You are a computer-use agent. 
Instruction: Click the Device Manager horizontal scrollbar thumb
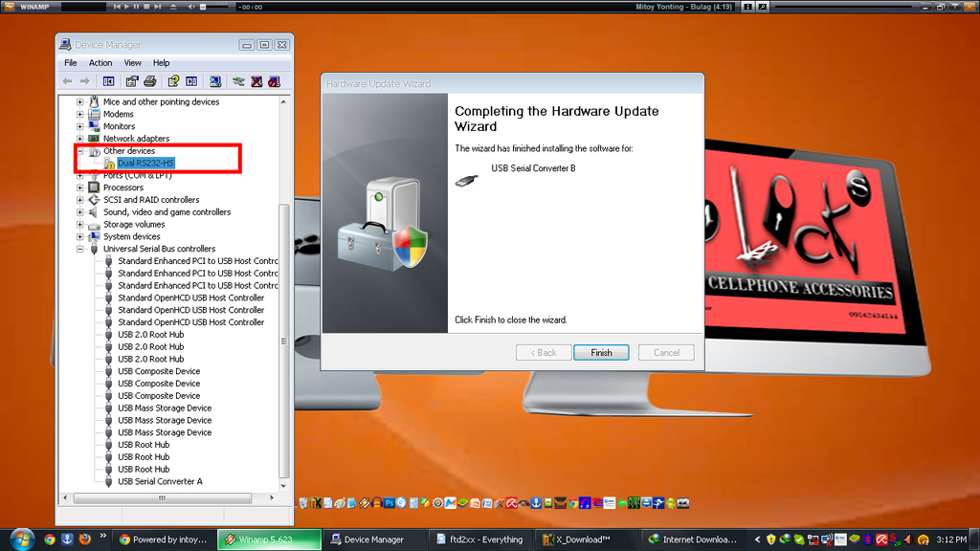point(163,497)
